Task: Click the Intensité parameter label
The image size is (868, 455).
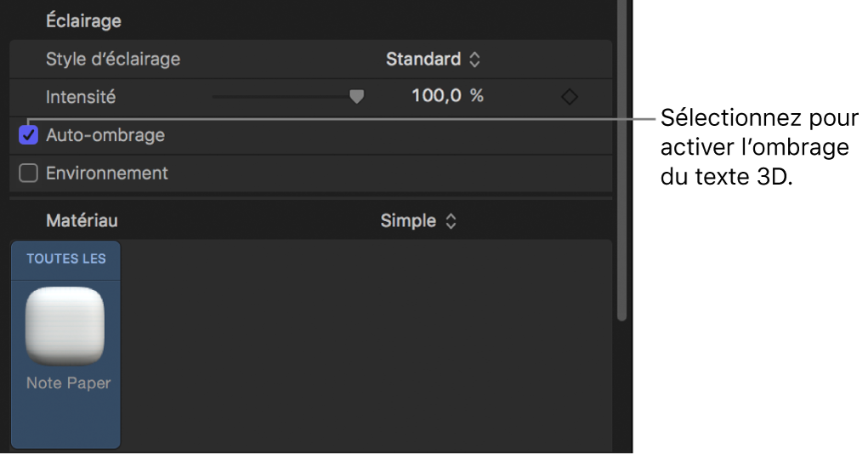Action: [81, 97]
